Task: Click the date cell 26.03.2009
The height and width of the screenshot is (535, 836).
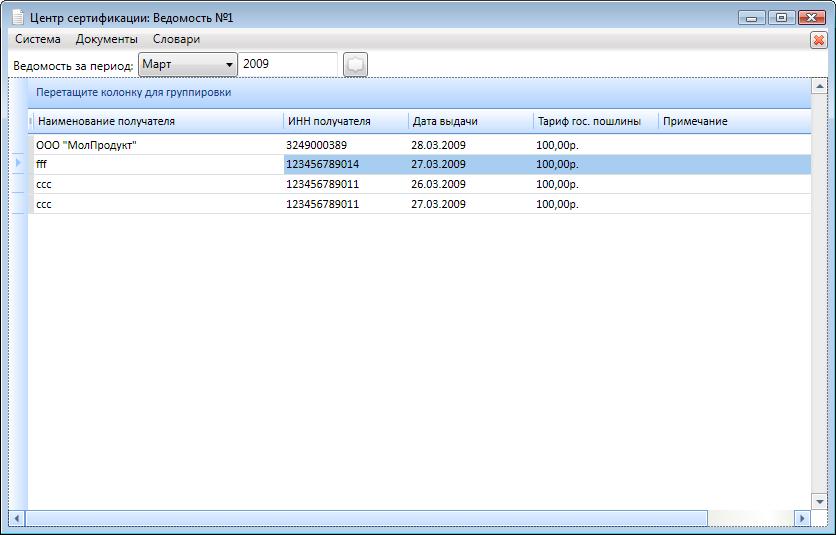Action: coord(470,185)
